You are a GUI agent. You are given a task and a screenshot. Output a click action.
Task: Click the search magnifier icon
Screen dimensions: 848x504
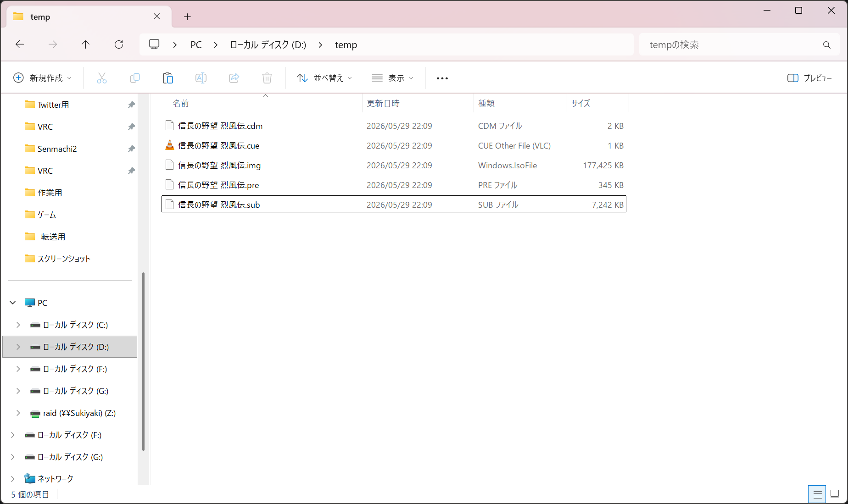pos(827,45)
